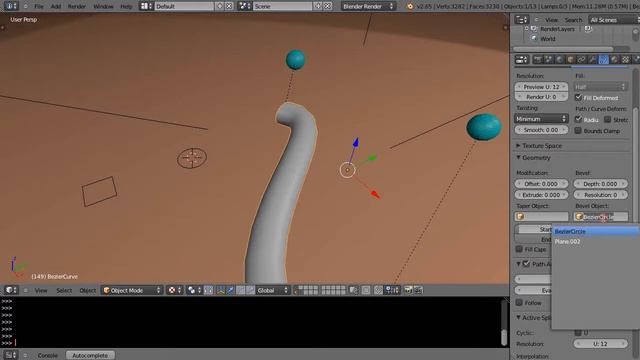Toggle the Fill Caps checkbox

tap(519, 249)
